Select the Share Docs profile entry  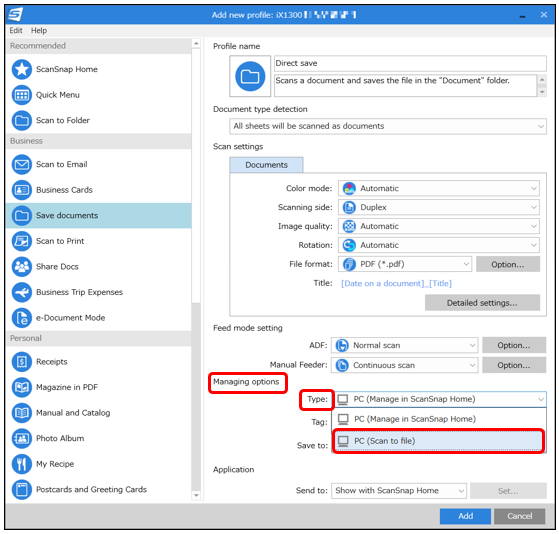point(98,267)
